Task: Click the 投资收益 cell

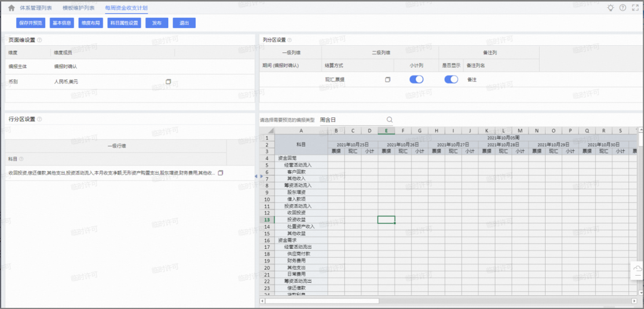Action: [301, 220]
